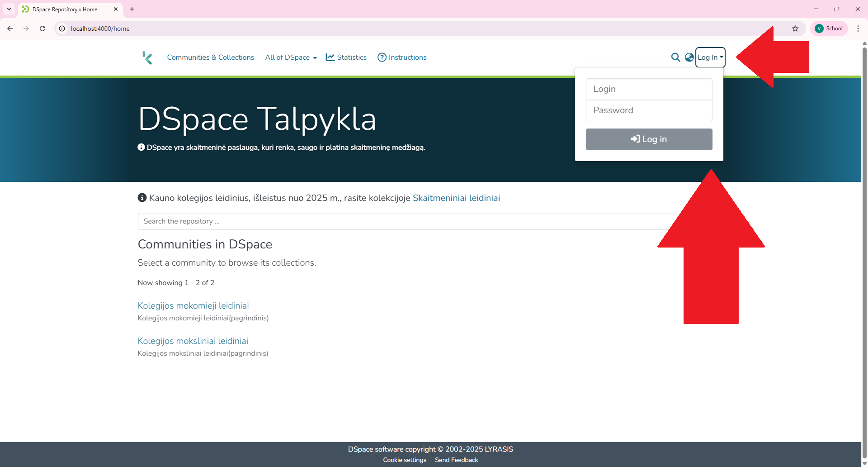Screen dimensions: 868x467
Task: Open Chrome three-dot menu
Action: pyautogui.click(x=858, y=29)
